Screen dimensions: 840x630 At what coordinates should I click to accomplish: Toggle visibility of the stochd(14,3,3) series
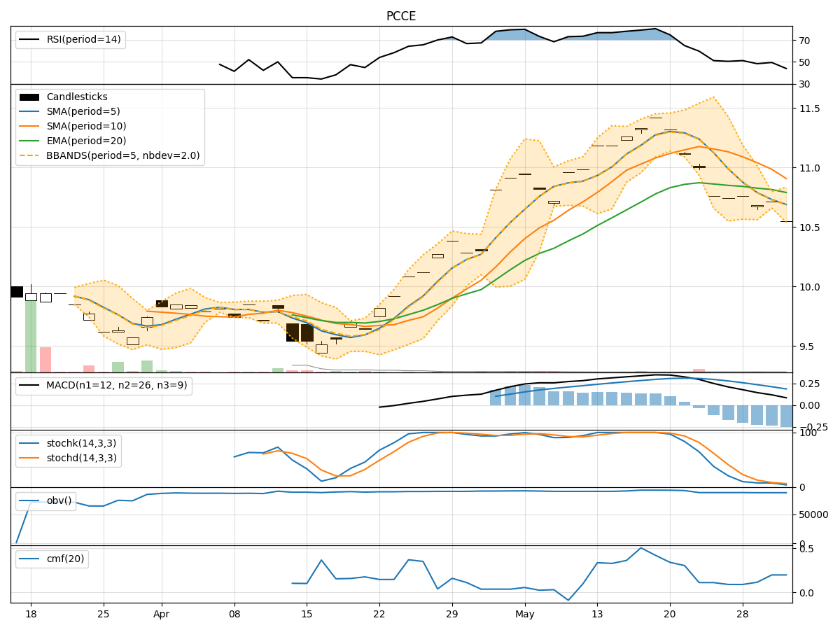click(x=29, y=456)
